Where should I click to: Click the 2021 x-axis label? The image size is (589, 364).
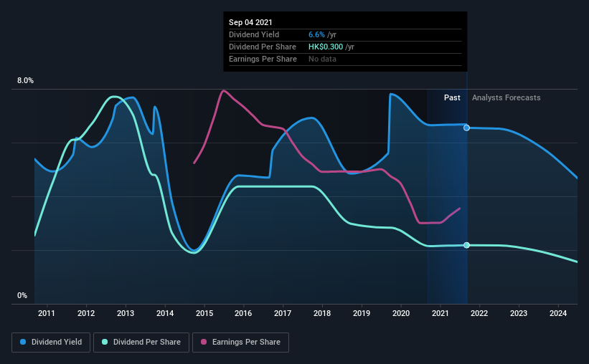point(440,313)
